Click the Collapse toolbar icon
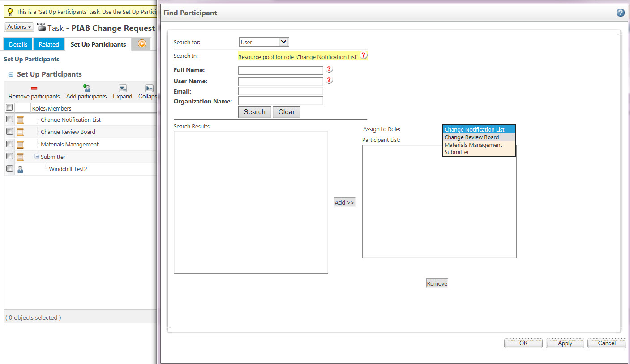630x364 pixels. pyautogui.click(x=150, y=88)
